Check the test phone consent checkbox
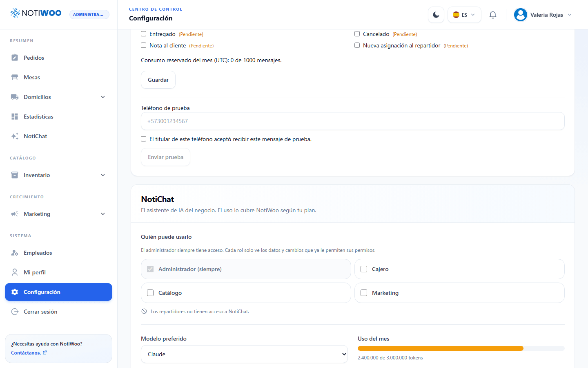The image size is (588, 368). [x=144, y=139]
